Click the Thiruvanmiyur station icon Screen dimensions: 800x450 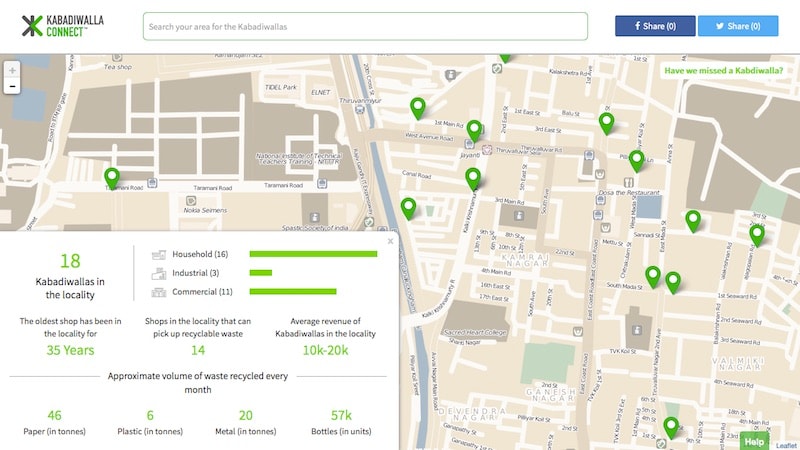360,109
